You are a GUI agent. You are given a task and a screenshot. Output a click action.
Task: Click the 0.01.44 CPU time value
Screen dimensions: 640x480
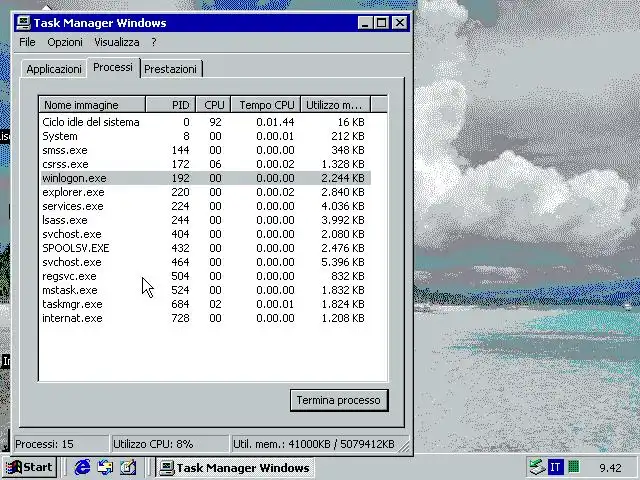click(275, 122)
